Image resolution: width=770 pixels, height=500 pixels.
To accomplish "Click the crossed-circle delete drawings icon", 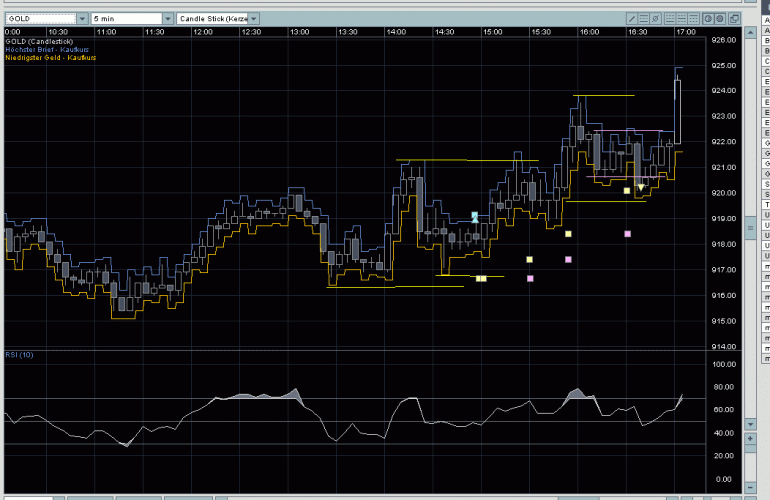I will (657, 19).
